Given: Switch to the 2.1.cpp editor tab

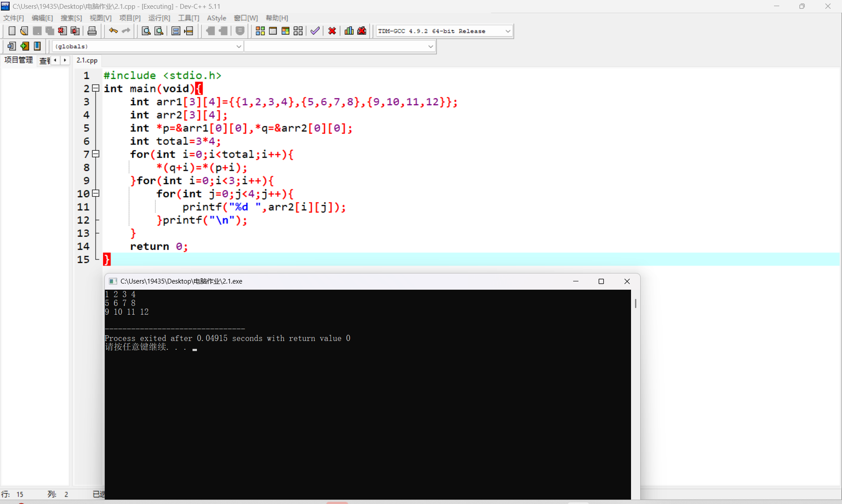Looking at the screenshot, I should tap(87, 60).
